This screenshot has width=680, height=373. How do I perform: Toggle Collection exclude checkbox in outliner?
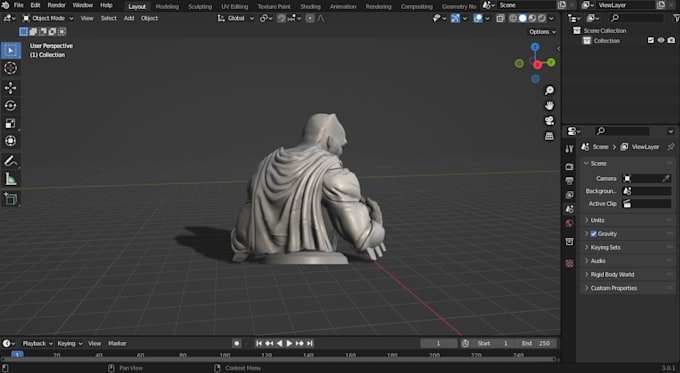click(x=651, y=40)
